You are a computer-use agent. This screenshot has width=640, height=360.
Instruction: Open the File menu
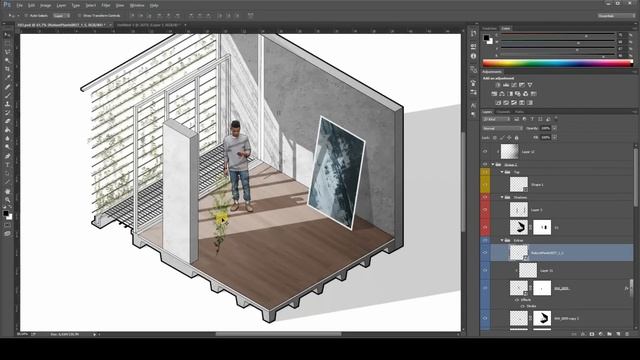click(20, 6)
